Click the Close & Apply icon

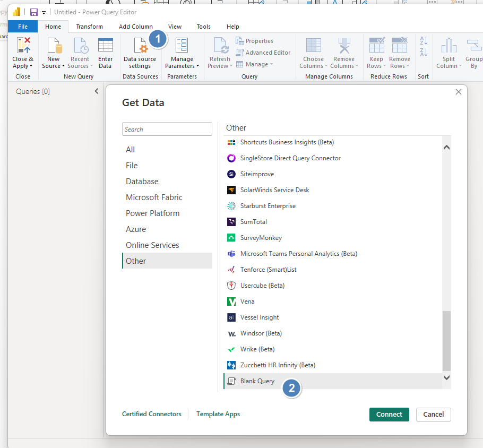point(23,46)
